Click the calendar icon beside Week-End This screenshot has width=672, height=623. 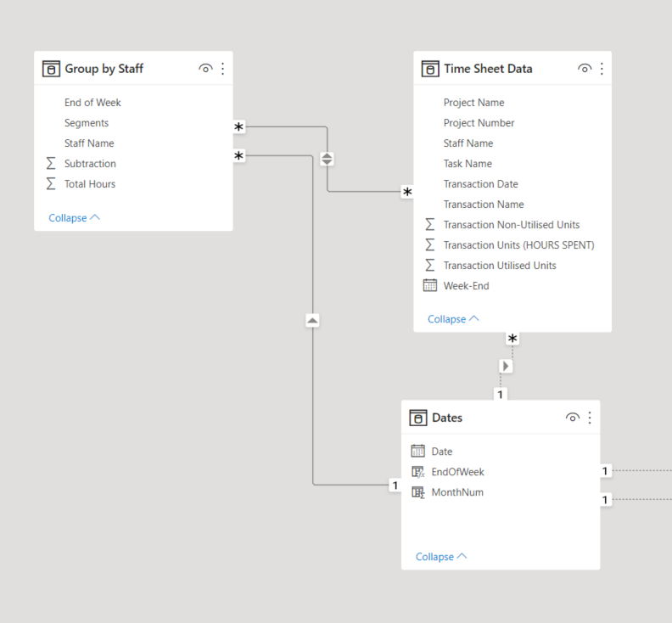pos(430,285)
